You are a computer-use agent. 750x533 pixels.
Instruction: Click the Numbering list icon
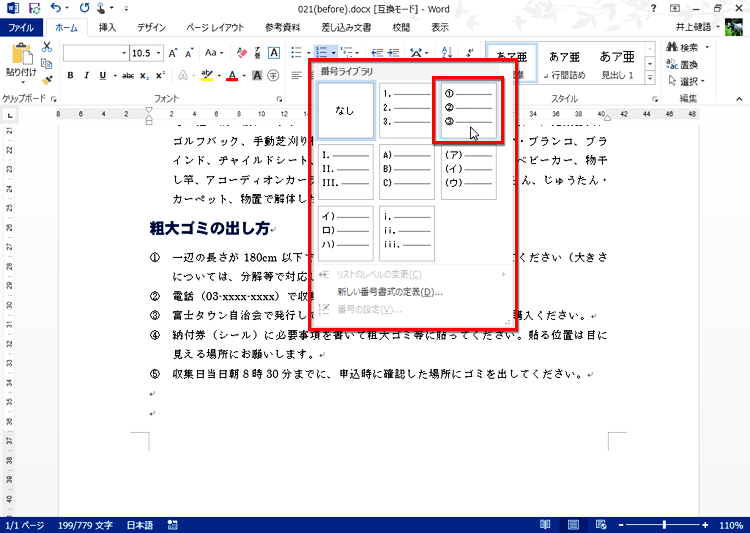tap(322, 53)
